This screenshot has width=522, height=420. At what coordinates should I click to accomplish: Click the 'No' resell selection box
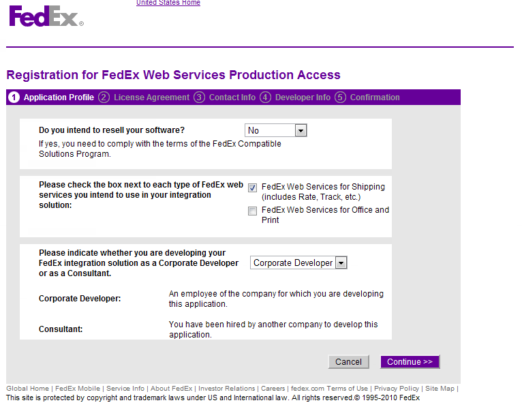pyautogui.click(x=275, y=130)
